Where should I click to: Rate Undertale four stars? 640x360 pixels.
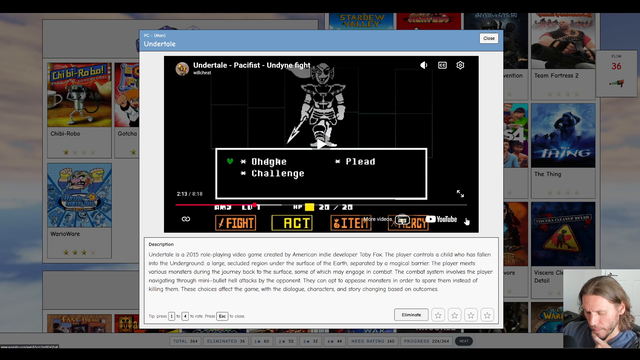tap(487, 315)
